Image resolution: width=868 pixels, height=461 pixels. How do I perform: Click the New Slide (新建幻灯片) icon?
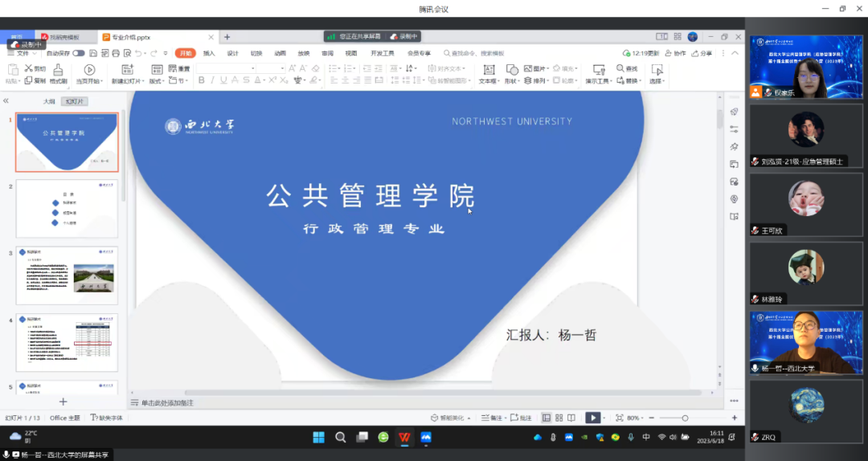(x=127, y=70)
